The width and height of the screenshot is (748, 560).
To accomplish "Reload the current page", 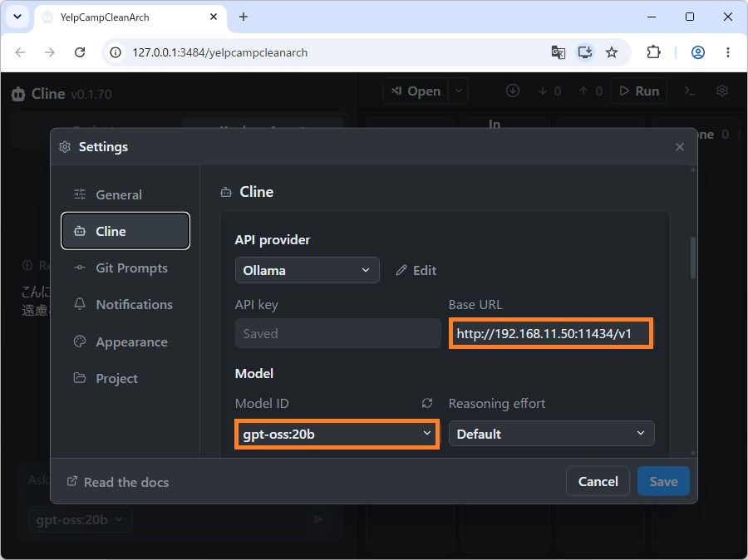I will coord(80,52).
